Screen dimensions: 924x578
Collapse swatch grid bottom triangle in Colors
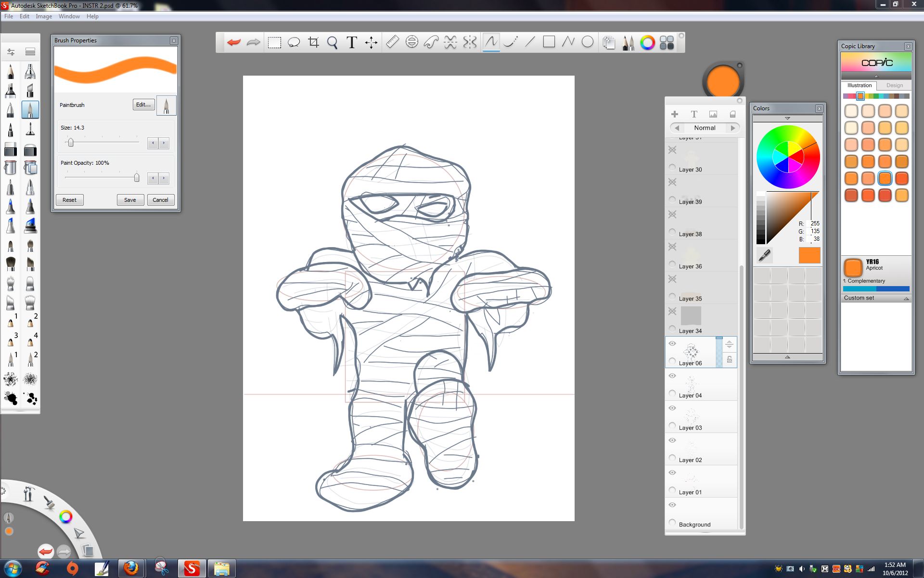[787, 357]
